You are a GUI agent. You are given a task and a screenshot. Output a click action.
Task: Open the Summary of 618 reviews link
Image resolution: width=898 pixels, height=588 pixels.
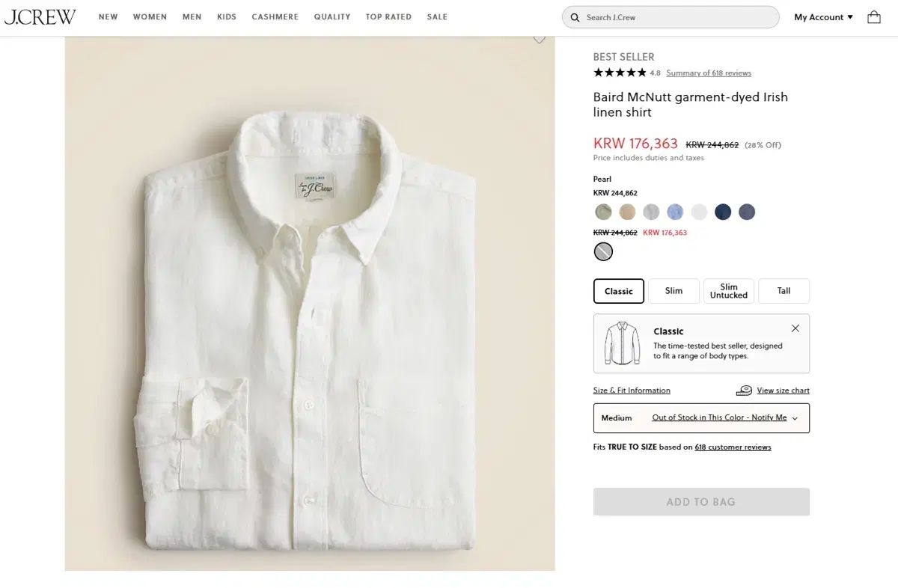coord(709,73)
